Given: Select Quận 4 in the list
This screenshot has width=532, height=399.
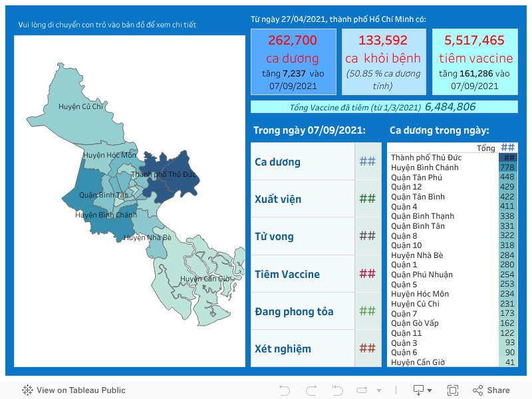Looking at the screenshot, I should point(404,206).
